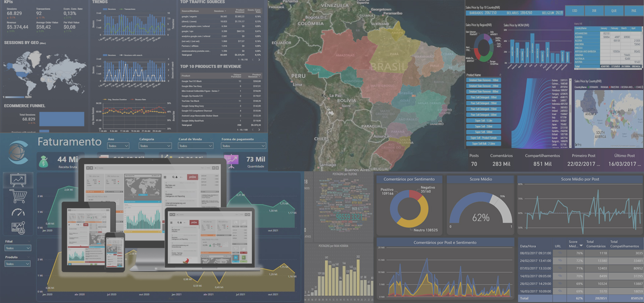Screen dimensions: 644x303
Task: Open the Forma de pagamento dropdown
Action: click(x=243, y=146)
